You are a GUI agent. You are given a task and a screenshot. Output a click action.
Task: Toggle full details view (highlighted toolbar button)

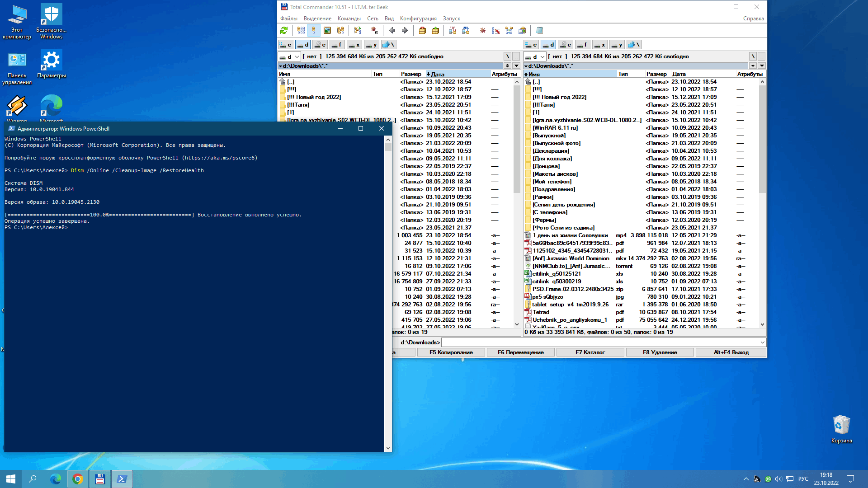pos(314,30)
